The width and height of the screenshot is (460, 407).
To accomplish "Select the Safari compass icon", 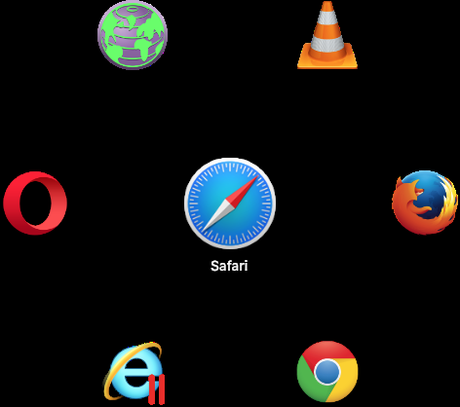I will tap(230, 203).
